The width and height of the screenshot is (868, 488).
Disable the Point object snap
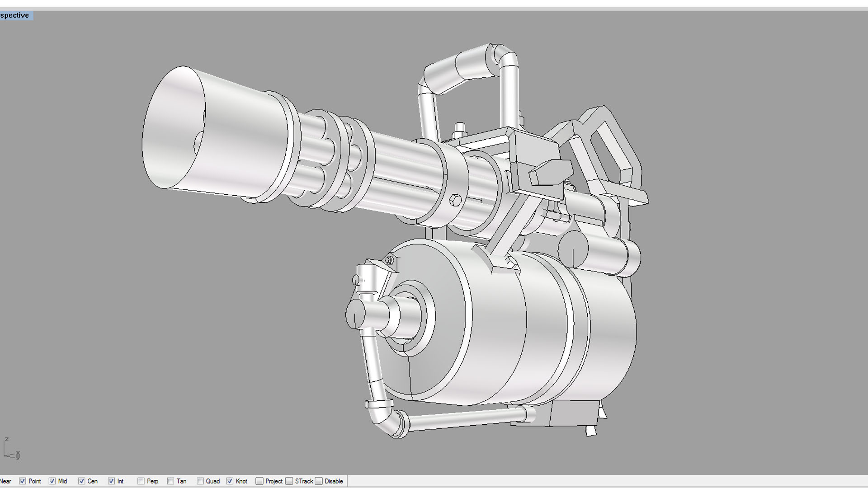click(23, 481)
